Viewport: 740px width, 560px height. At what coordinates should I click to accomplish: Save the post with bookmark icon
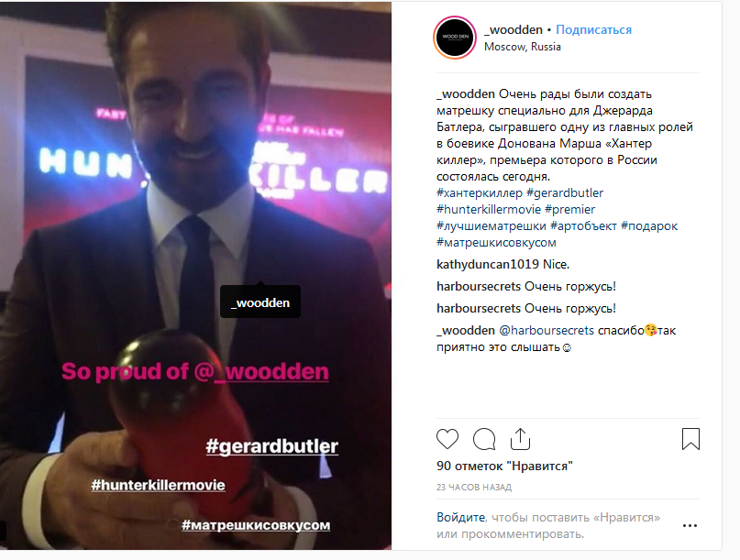coord(690,439)
